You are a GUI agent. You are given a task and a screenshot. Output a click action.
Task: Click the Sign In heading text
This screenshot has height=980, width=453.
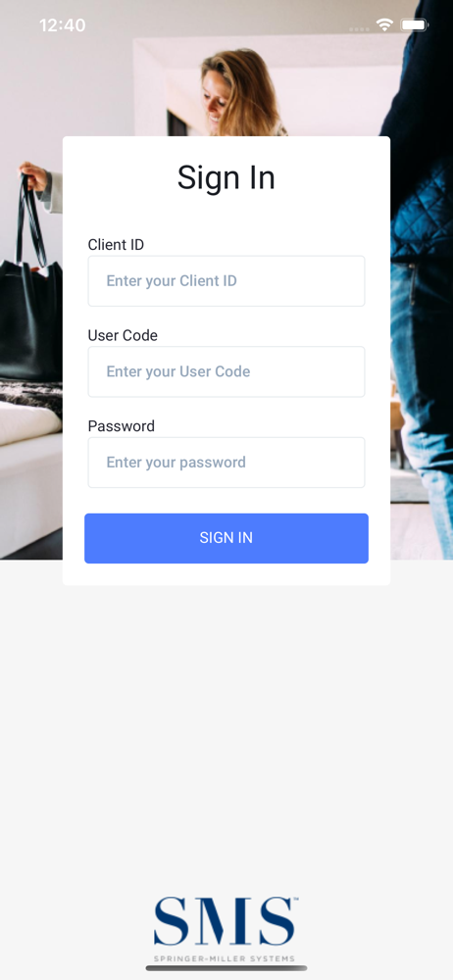click(x=226, y=177)
